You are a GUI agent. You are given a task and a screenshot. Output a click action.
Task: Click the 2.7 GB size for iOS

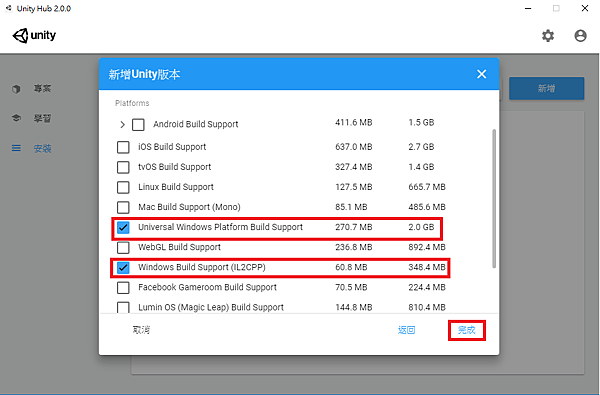(421, 147)
